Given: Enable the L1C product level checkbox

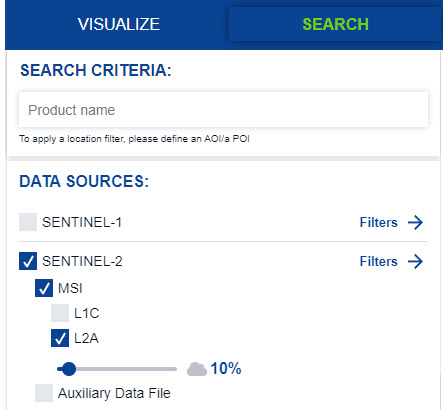Looking at the screenshot, I should click(60, 313).
